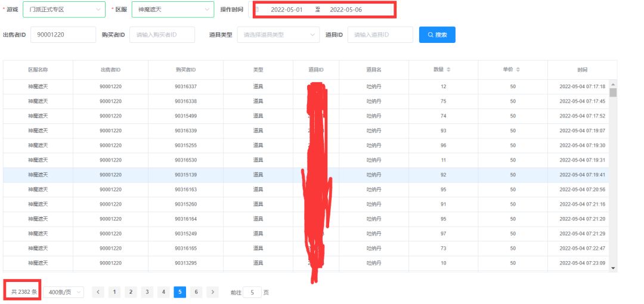Open the 游戏 dropdown 门派正式专区
Screen dimensions: 644x304
[64, 10]
